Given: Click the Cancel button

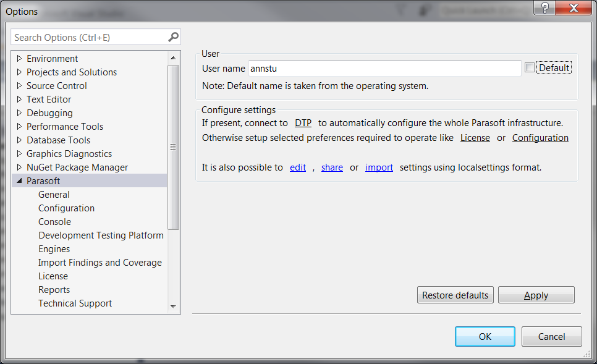Looking at the screenshot, I should click(552, 337).
